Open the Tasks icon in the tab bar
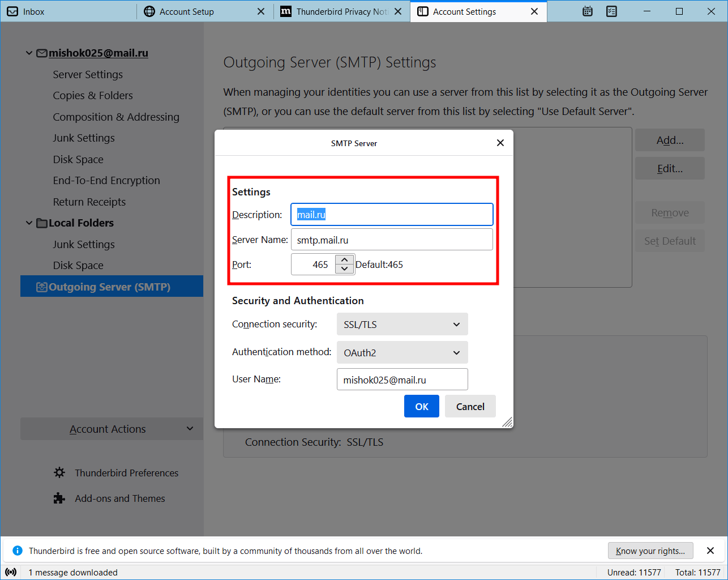The height and width of the screenshot is (580, 728). [x=611, y=11]
